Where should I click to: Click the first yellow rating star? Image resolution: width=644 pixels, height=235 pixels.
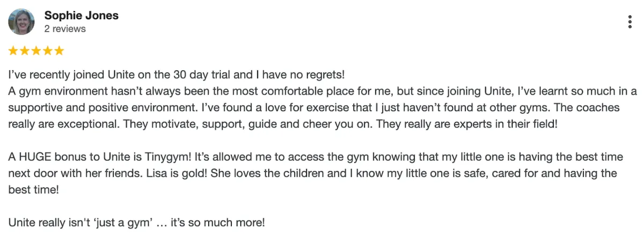pos(13,51)
